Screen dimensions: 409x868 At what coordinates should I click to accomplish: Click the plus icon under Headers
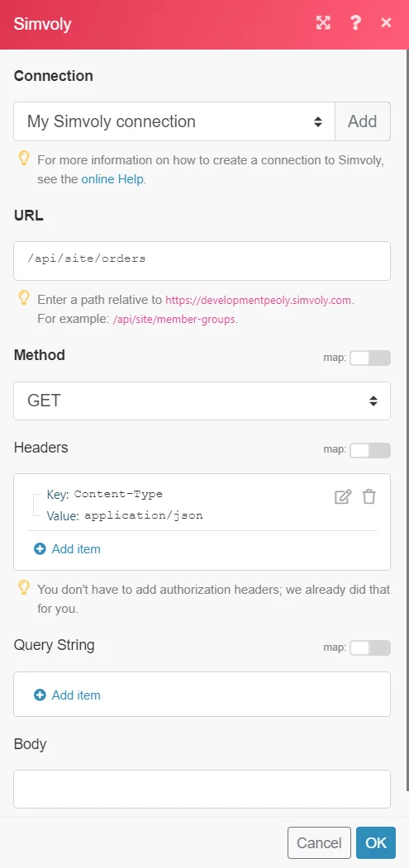tap(40, 549)
